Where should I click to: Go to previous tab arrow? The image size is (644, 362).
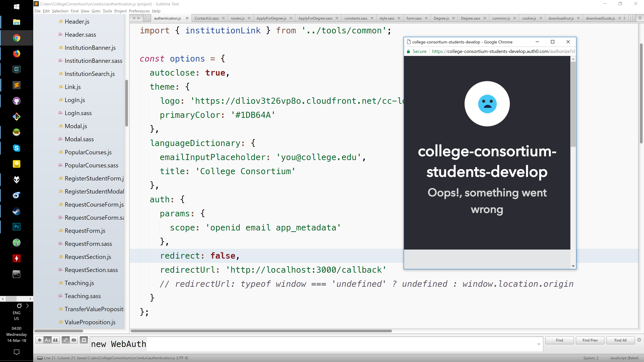point(134,18)
